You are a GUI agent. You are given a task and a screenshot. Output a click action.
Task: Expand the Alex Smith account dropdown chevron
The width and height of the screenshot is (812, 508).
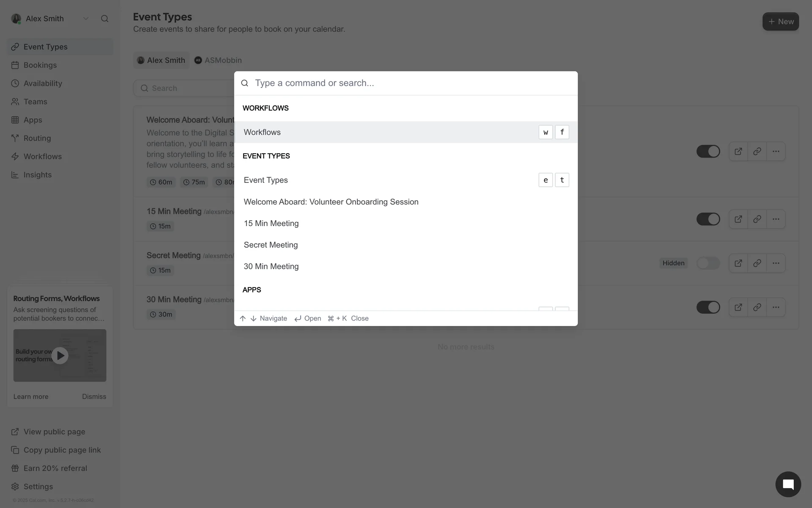(86, 19)
